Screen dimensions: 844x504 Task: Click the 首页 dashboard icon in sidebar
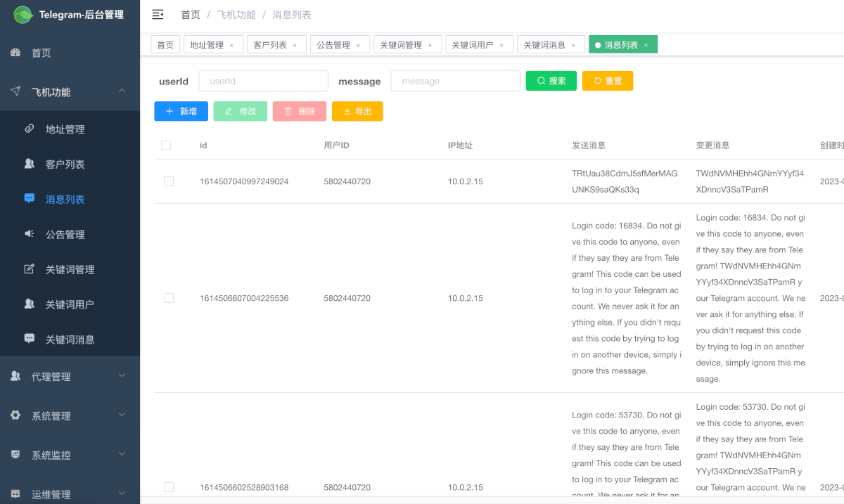pyautogui.click(x=15, y=53)
